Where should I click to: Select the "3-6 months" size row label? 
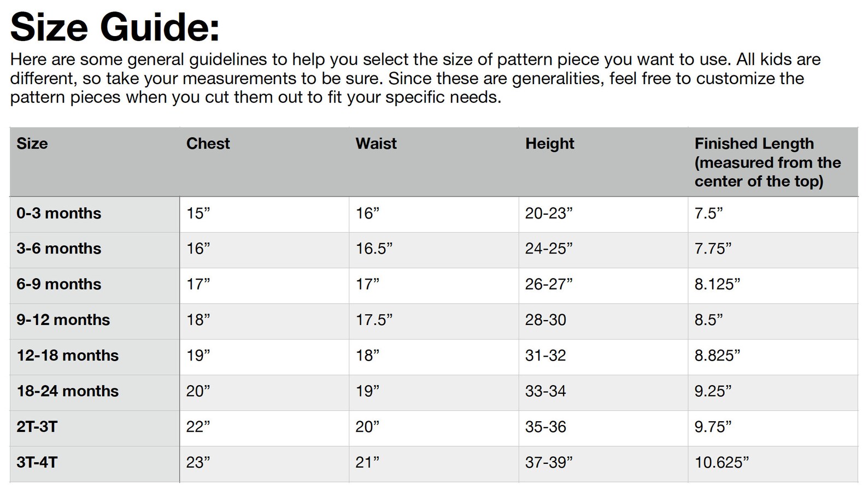(58, 249)
